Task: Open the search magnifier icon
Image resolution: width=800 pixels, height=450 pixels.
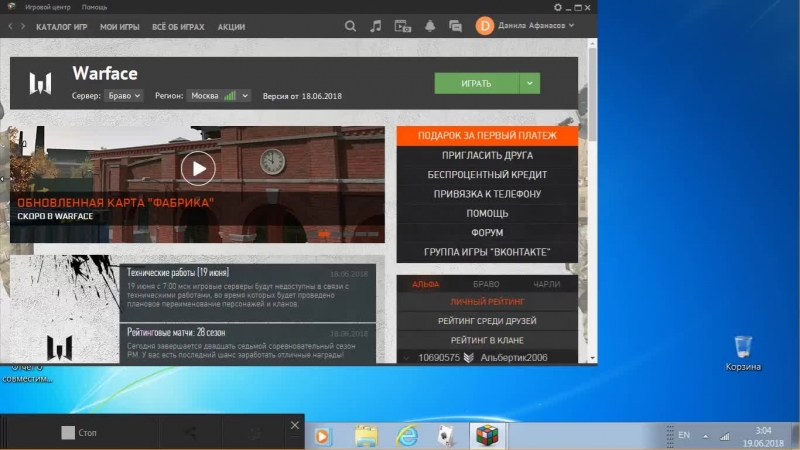Action: click(x=350, y=26)
